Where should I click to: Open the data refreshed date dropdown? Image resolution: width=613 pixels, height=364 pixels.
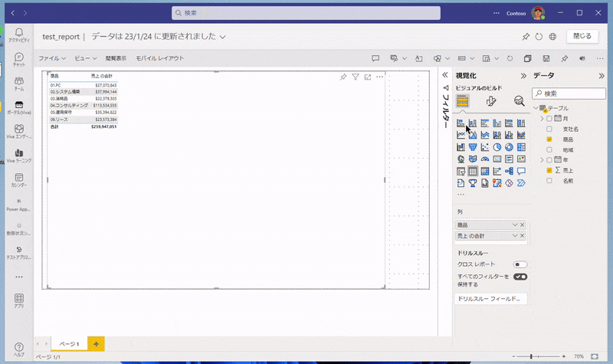[222, 37]
